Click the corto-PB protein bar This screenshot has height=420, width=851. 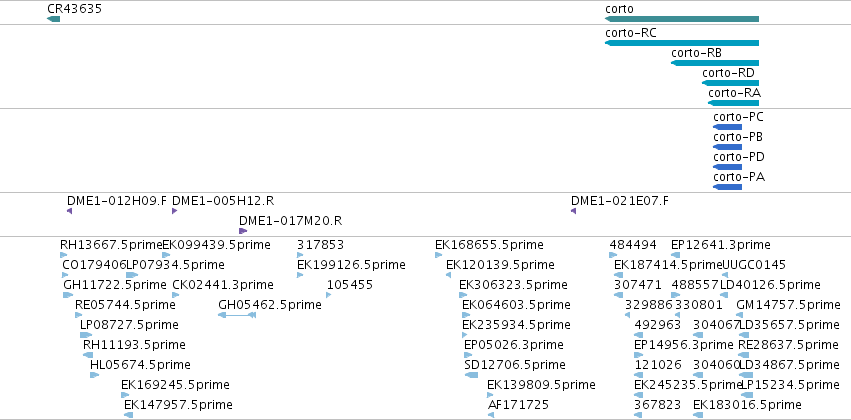pyautogui.click(x=727, y=147)
